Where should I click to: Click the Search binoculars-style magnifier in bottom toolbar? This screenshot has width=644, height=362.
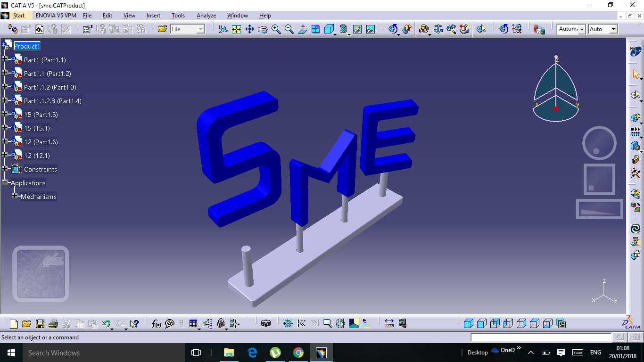[x=327, y=324]
